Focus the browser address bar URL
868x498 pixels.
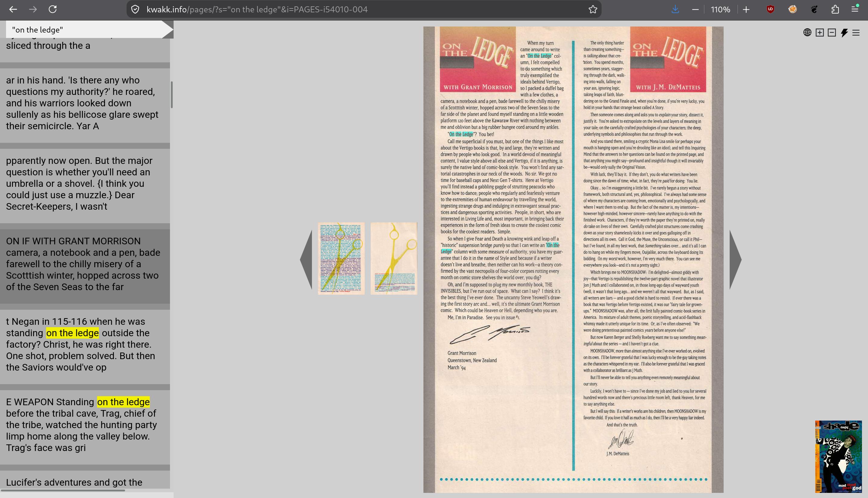[257, 9]
